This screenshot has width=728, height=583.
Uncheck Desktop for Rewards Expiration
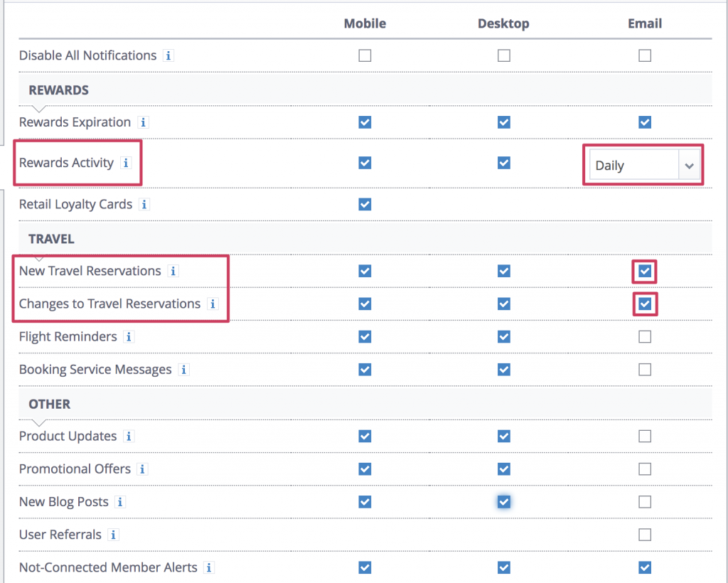coord(504,122)
